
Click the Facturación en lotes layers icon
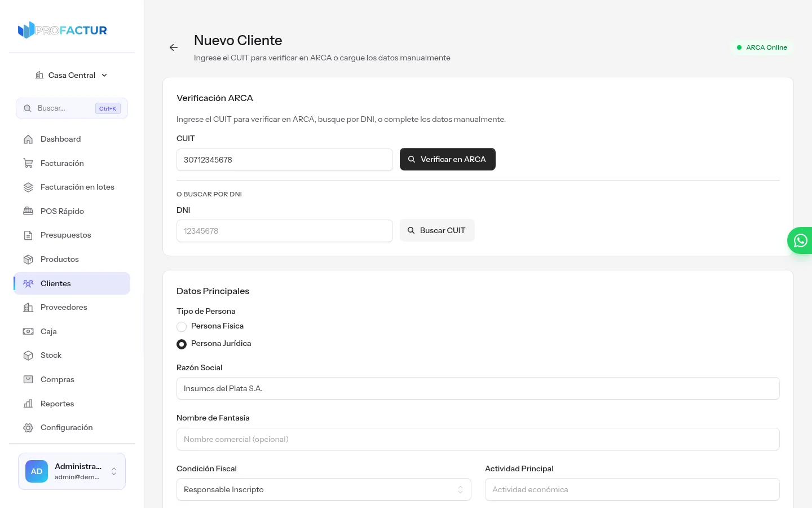tap(28, 187)
